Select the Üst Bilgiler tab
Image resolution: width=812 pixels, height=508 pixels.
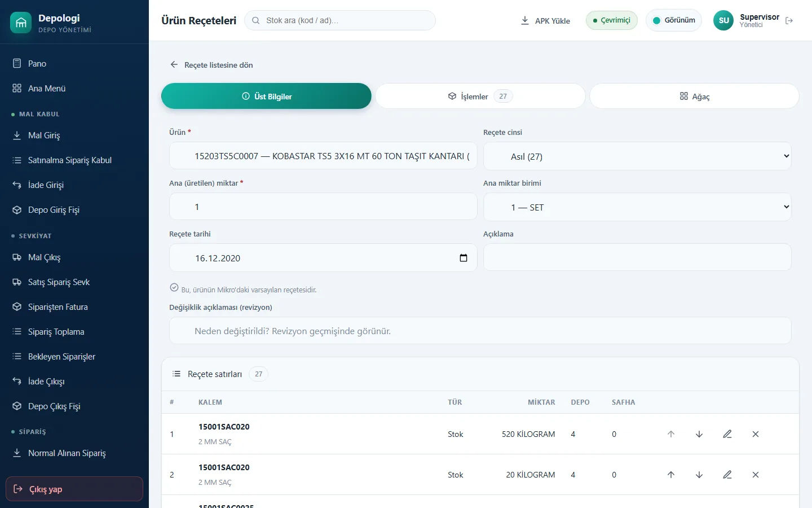pos(266,96)
